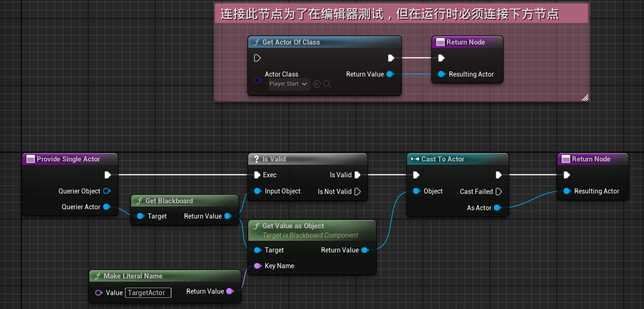644x309 pixels.
Task: Click the Actor Class input pin
Action: pyautogui.click(x=257, y=80)
